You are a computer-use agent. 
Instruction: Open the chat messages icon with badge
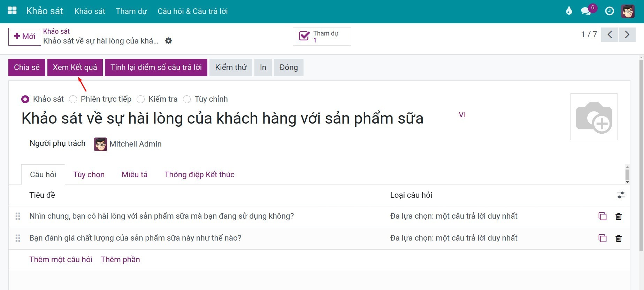[x=586, y=11]
